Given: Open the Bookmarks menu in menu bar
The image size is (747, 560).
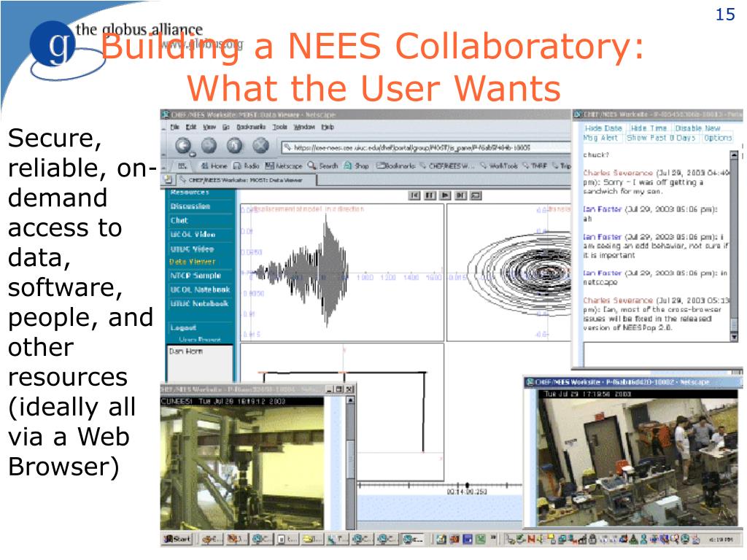Looking at the screenshot, I should click(251, 127).
